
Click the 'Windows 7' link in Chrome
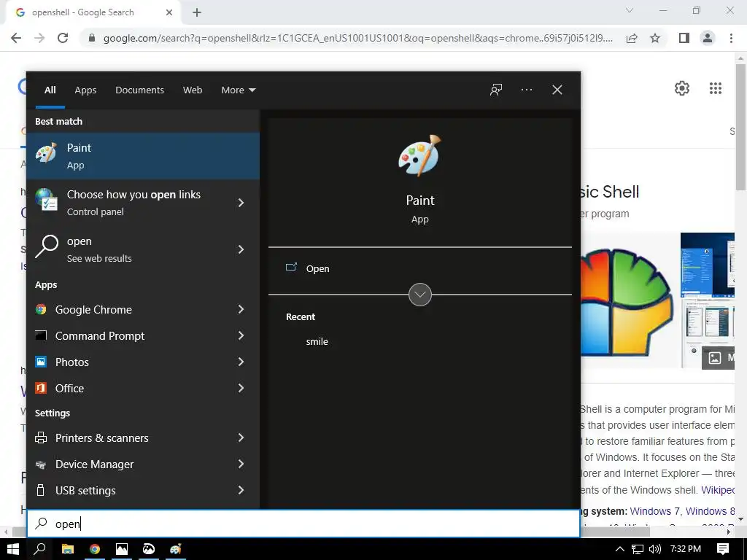tap(654, 511)
